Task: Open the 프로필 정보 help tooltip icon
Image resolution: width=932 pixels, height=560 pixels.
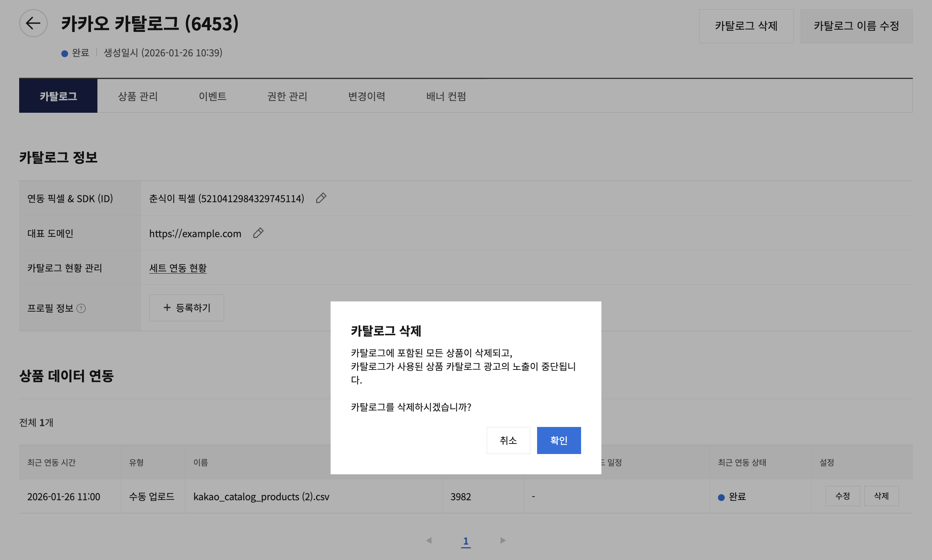Action: pyautogui.click(x=81, y=309)
